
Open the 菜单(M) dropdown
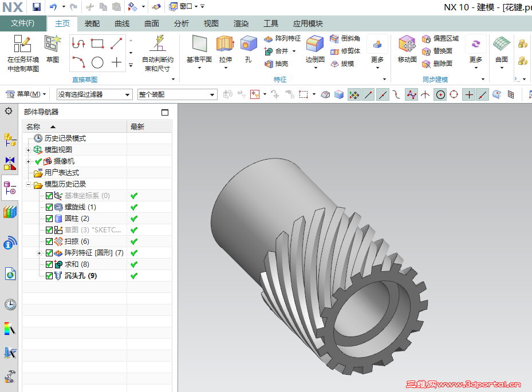pos(26,94)
